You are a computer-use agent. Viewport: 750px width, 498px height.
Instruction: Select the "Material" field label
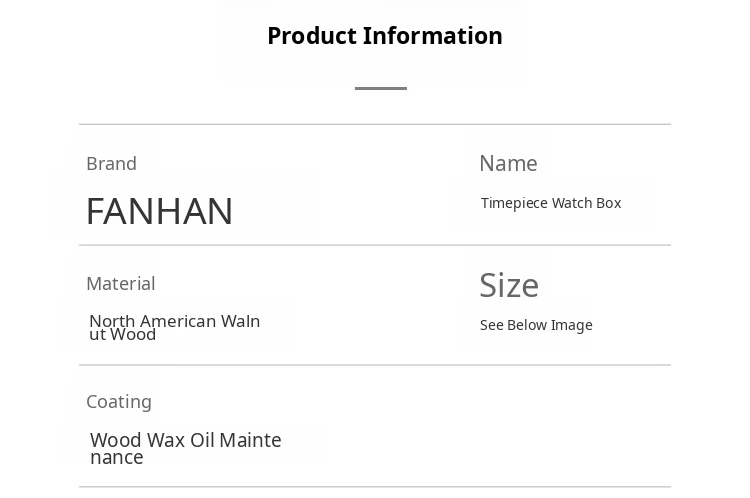(x=120, y=283)
